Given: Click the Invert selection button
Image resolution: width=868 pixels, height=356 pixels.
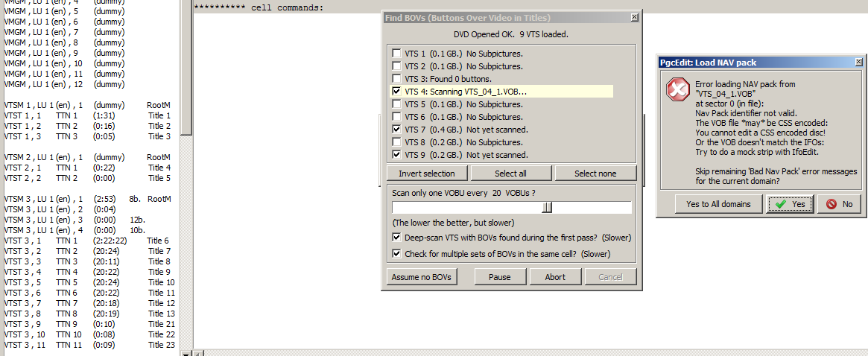Looking at the screenshot, I should [x=427, y=174].
